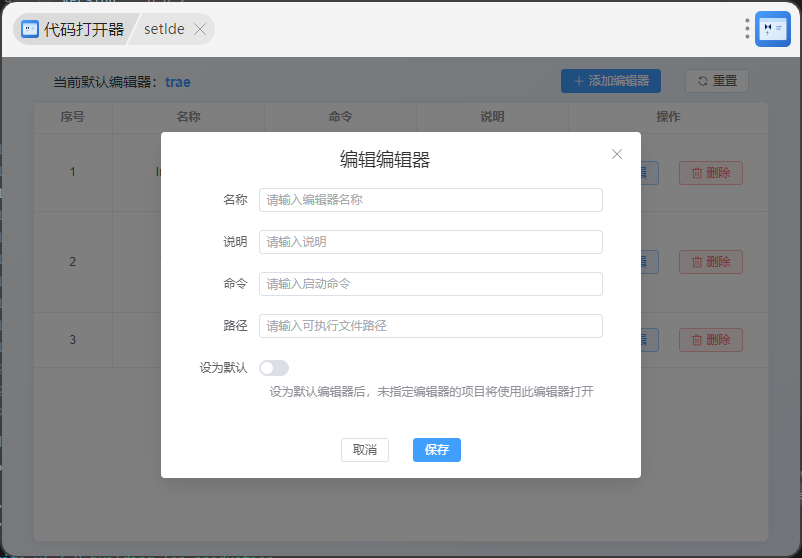Click default editor name trae
Viewport: 802px width, 558px height.
177,82
